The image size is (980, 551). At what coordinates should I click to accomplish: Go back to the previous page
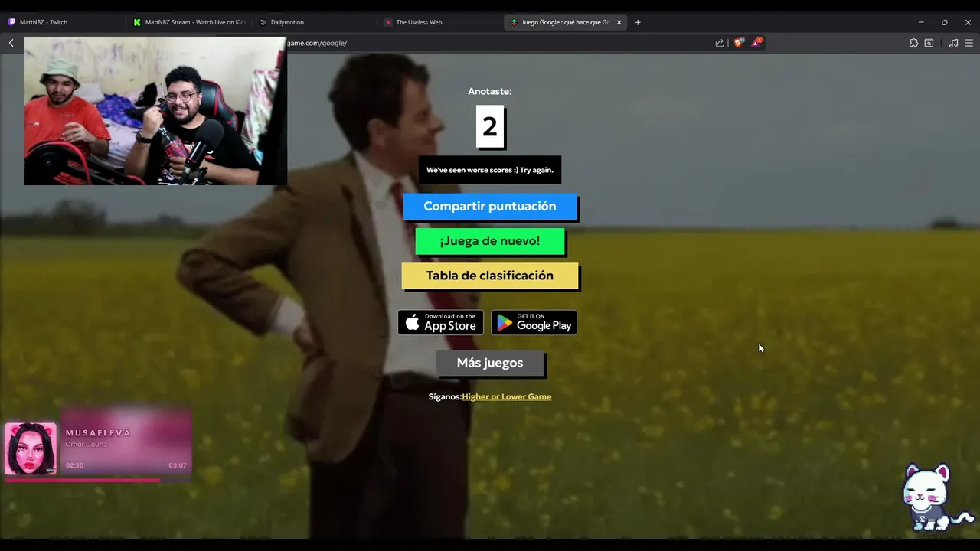[11, 43]
